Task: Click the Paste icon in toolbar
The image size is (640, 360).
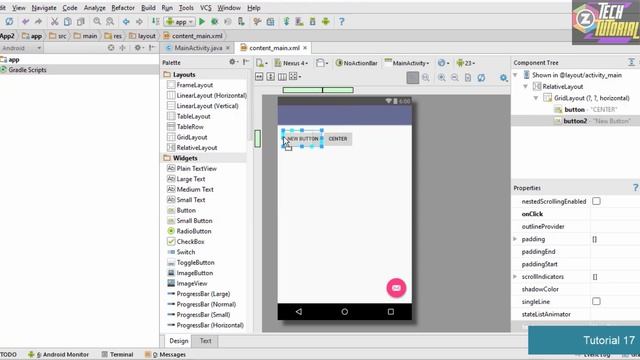Action: click(81, 21)
